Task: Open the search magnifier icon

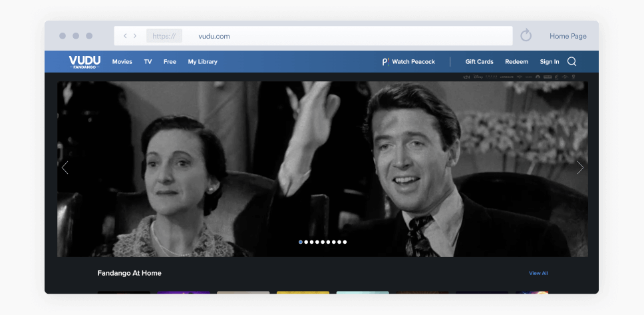Action: (571, 62)
